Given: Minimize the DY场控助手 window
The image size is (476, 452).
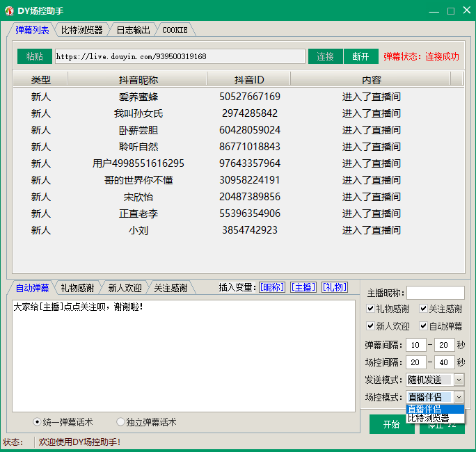Looking at the screenshot, I should [434, 11].
